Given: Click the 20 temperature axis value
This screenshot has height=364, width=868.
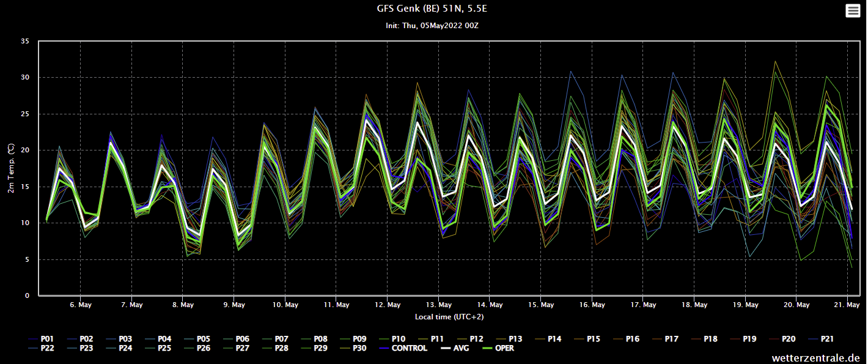Looking at the screenshot, I should pos(25,150).
